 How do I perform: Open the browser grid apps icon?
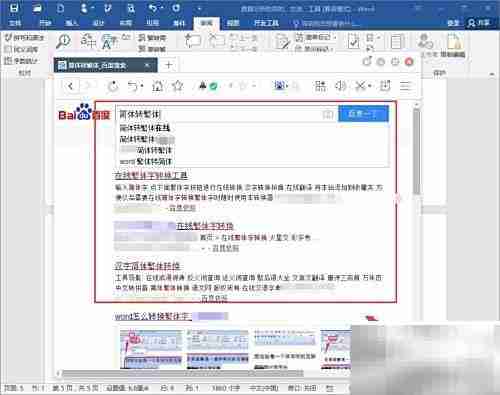[x=320, y=86]
